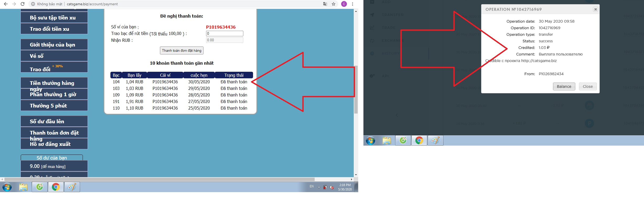Open 'Trao đổi +30%' menu item
644x205 pixels.
54,67
